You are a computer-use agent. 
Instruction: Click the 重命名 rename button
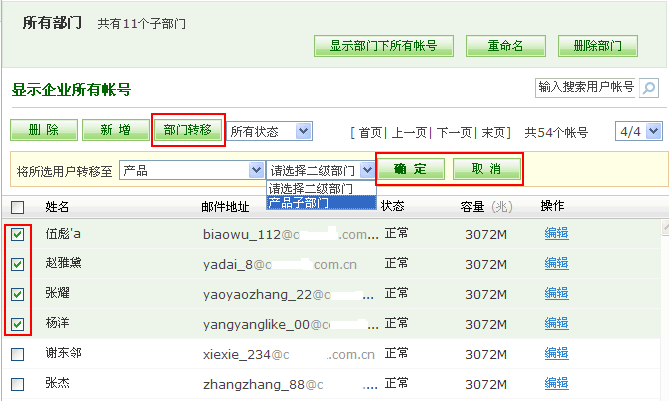(x=505, y=46)
